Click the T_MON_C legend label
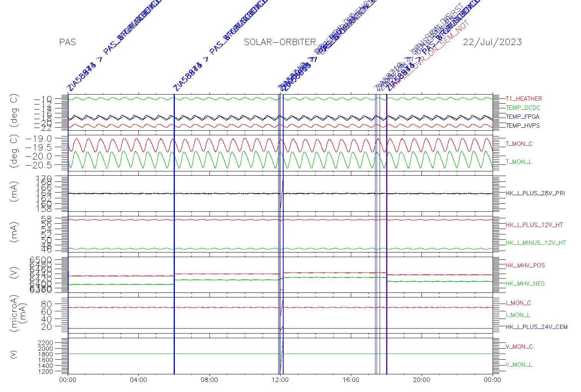Image resolution: width=581 pixels, height=392 pixels. coord(519,144)
